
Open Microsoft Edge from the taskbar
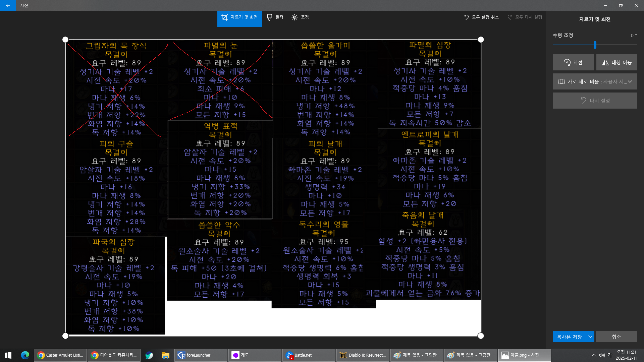click(25, 355)
